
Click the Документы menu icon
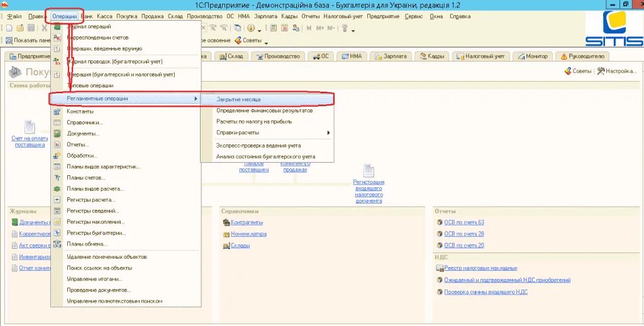tap(57, 134)
